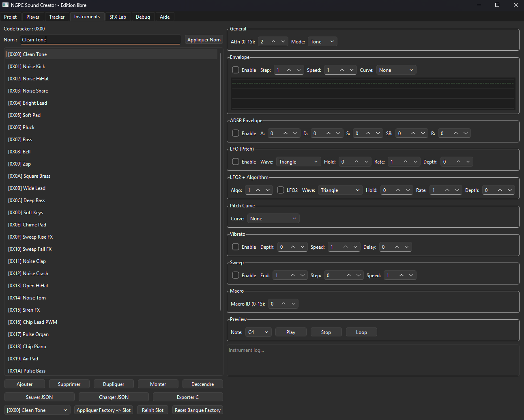Select [0X16] Chip Lead PWM instrument

[112, 322]
